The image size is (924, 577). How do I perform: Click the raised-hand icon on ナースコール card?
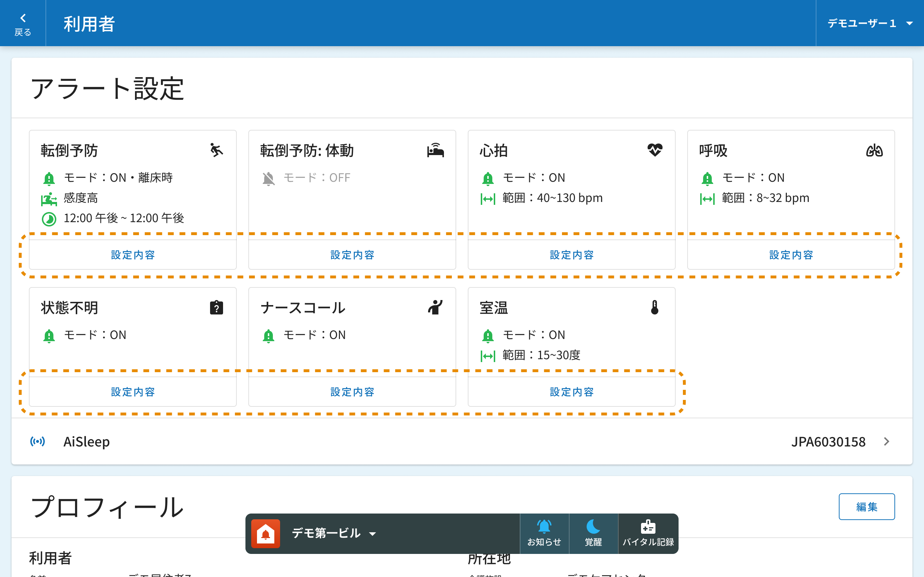(435, 307)
